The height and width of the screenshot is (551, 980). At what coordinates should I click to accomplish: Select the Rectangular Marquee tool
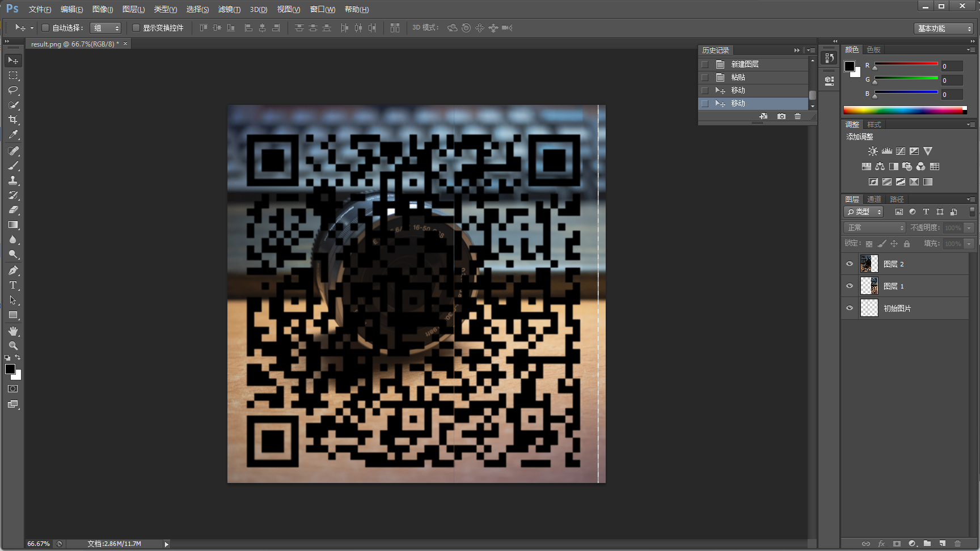pos(13,75)
